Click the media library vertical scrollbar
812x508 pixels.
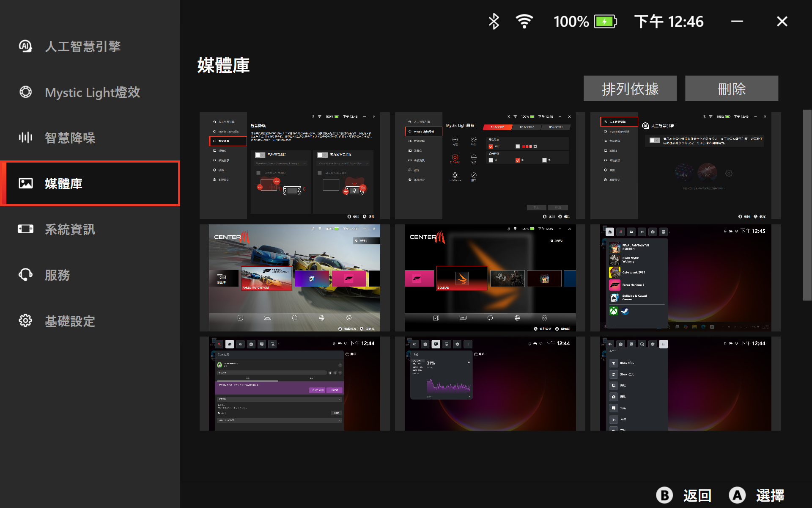tap(807, 205)
